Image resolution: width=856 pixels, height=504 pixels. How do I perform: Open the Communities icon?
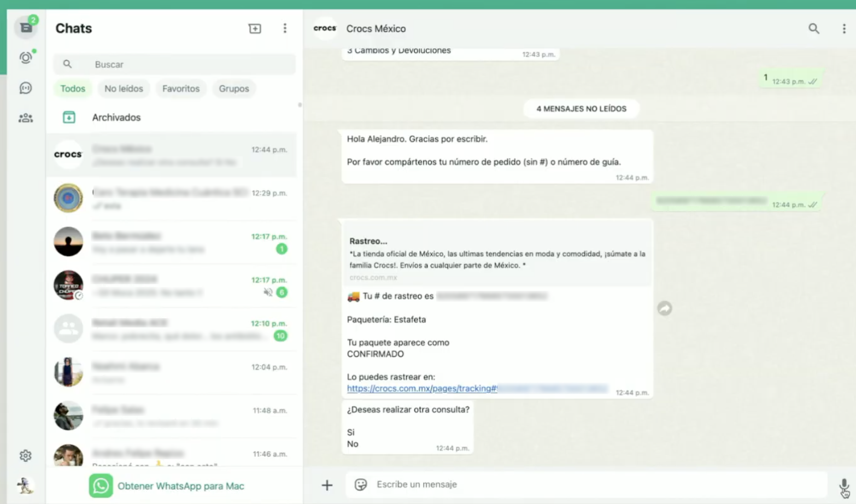[x=25, y=118]
